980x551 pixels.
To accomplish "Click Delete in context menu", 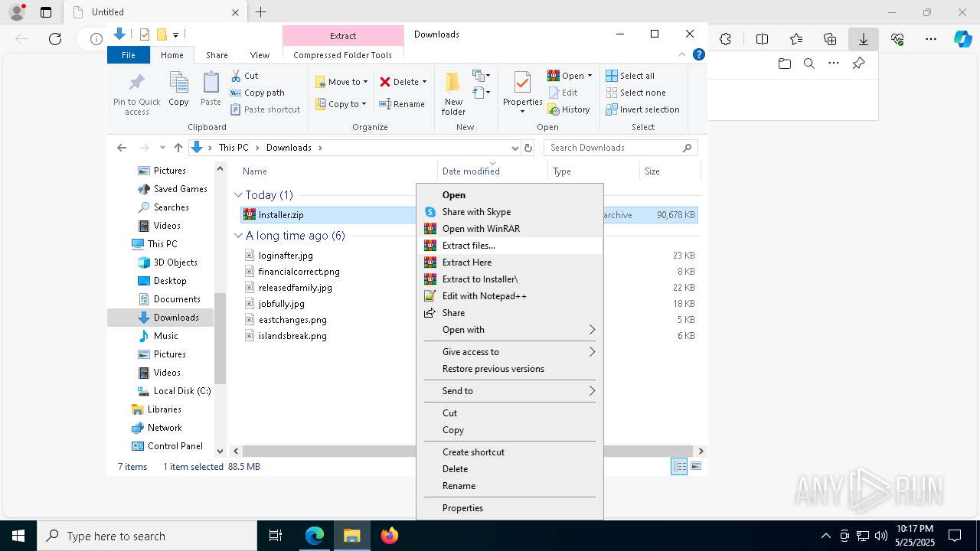I will (510, 469).
